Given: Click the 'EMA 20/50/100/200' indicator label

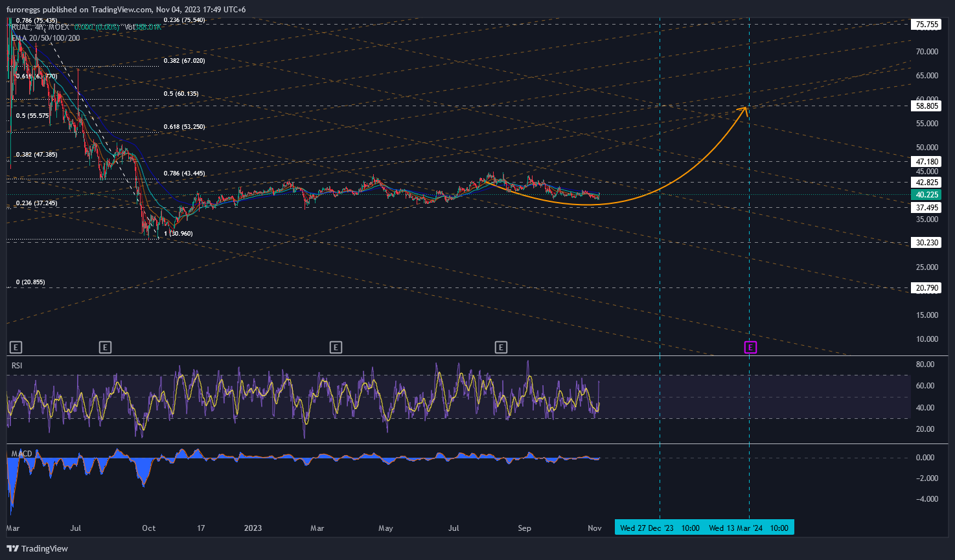Looking at the screenshot, I should click(46, 38).
